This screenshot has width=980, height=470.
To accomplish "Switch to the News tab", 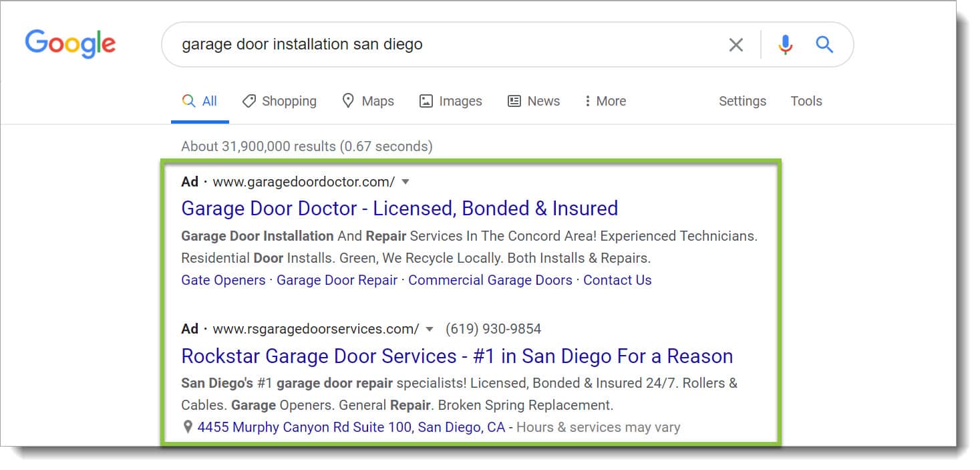I will (x=534, y=101).
